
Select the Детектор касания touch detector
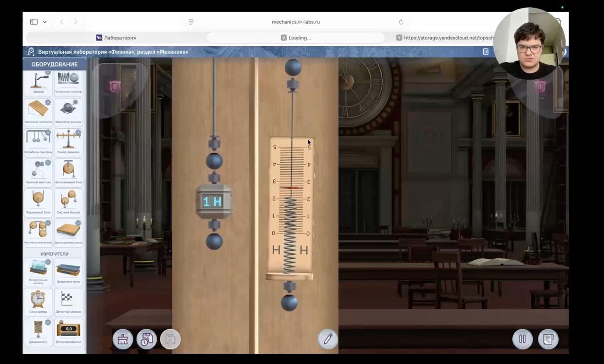coord(68,302)
